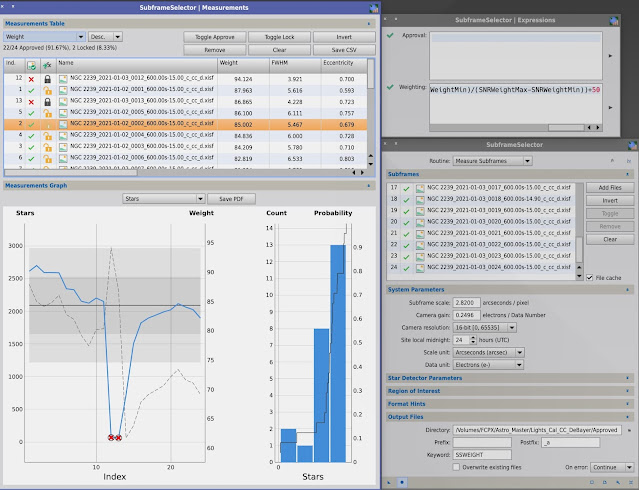Image resolution: width=639 pixels, height=490 pixels.
Task: Open the Routine Measure Subframes dropdown
Action: [492, 161]
